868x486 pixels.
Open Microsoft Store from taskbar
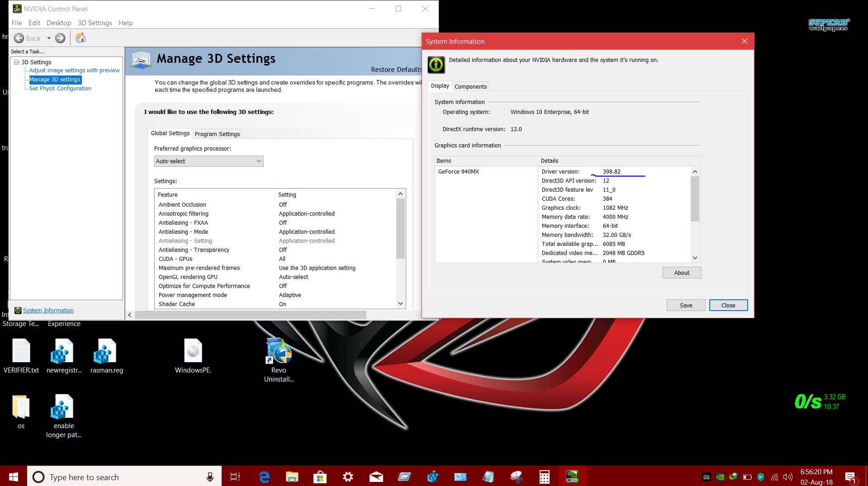pos(320,477)
